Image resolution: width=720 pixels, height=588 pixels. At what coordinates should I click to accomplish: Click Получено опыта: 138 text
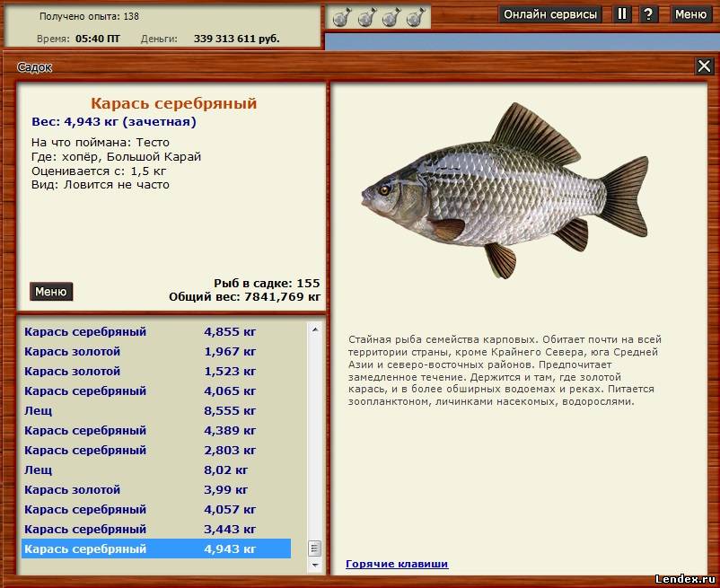pos(89,16)
